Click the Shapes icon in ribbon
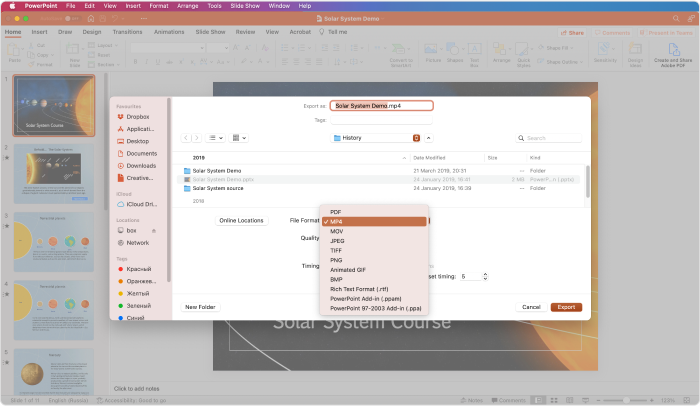The height and width of the screenshot is (406, 700). [452, 49]
